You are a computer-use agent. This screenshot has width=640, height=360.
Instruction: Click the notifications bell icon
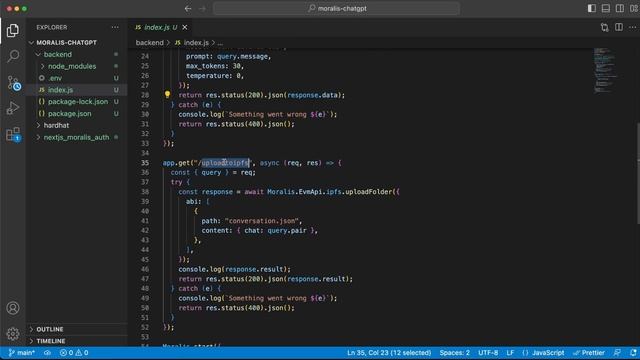point(633,353)
